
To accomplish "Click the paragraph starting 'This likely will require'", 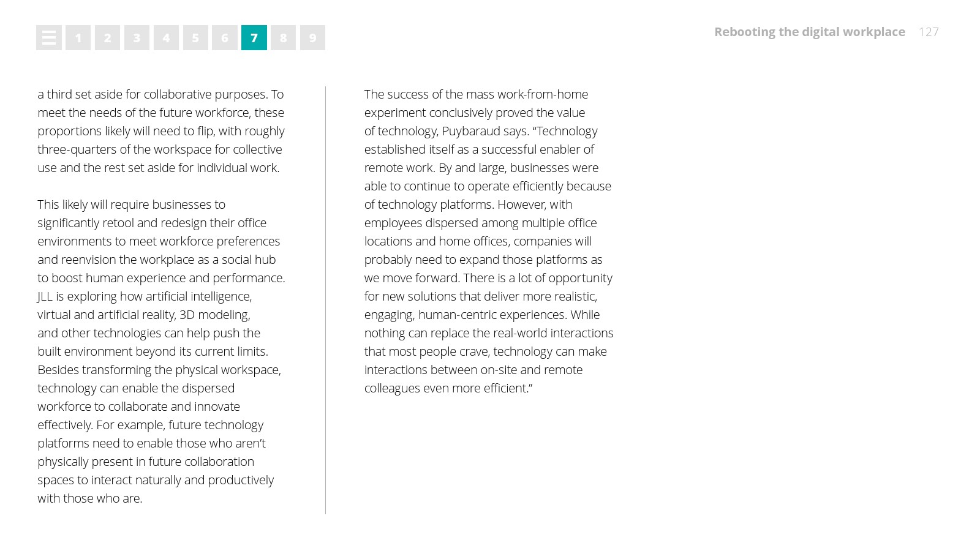I will point(160,351).
